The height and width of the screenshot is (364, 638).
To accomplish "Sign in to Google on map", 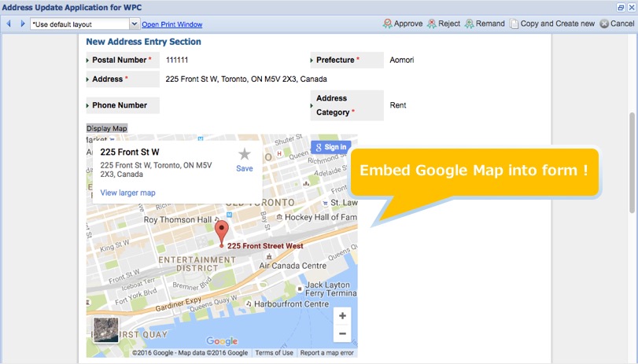I will (330, 147).
